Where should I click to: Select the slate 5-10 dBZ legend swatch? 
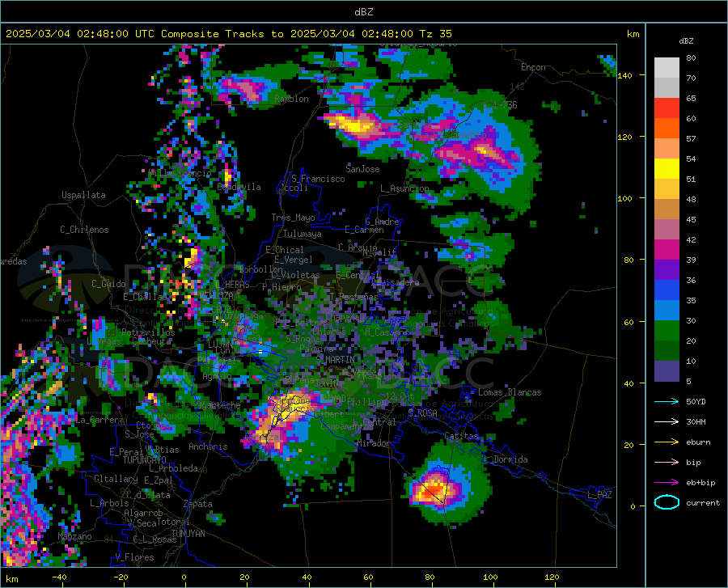[667, 370]
